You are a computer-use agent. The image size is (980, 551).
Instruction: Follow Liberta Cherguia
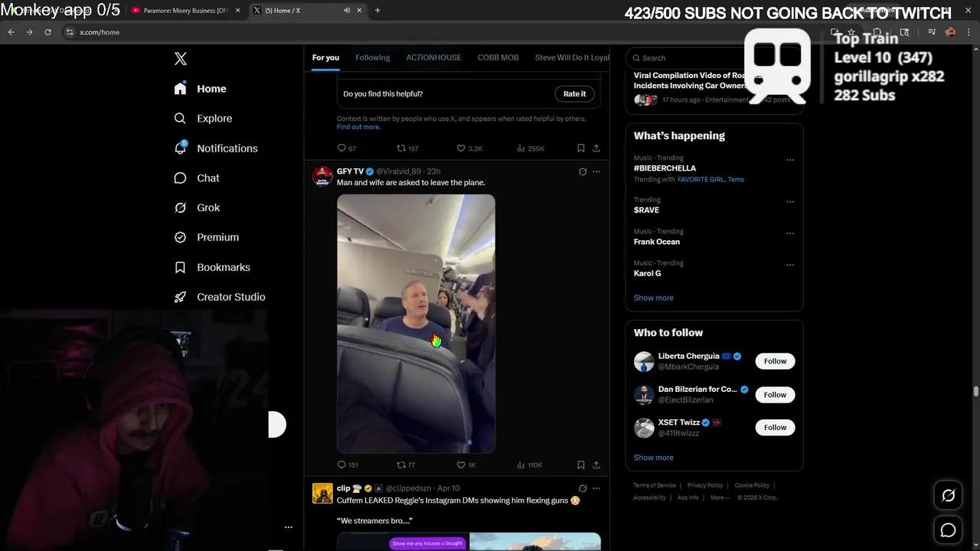[x=775, y=361]
